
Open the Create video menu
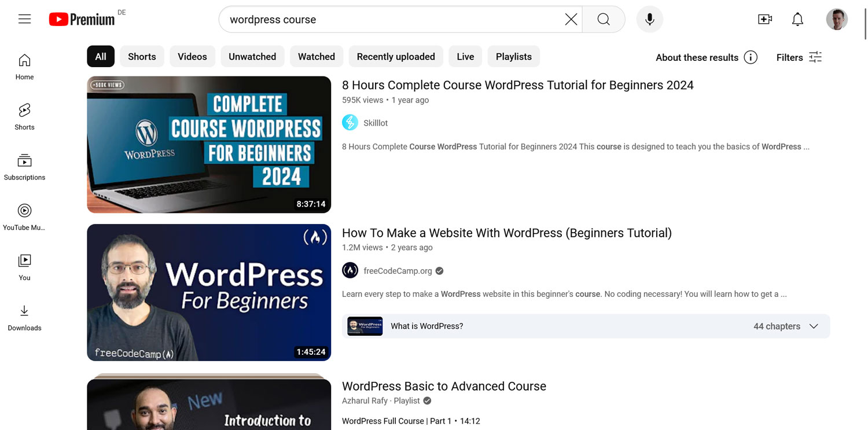[x=765, y=20]
